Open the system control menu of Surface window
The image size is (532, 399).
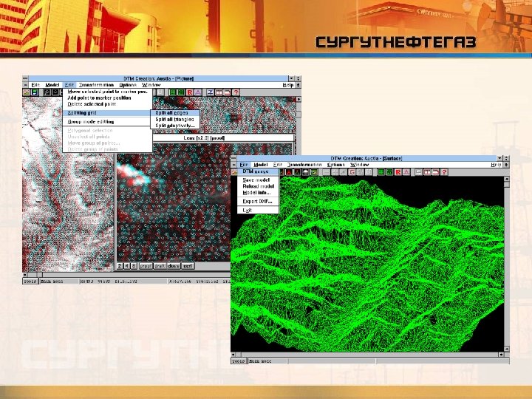click(x=233, y=158)
